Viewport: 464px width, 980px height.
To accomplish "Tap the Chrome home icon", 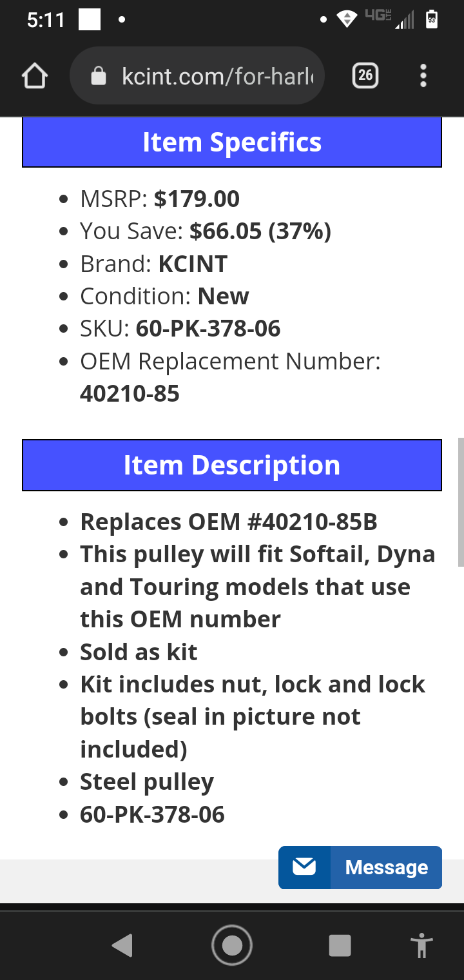I will click(x=35, y=77).
